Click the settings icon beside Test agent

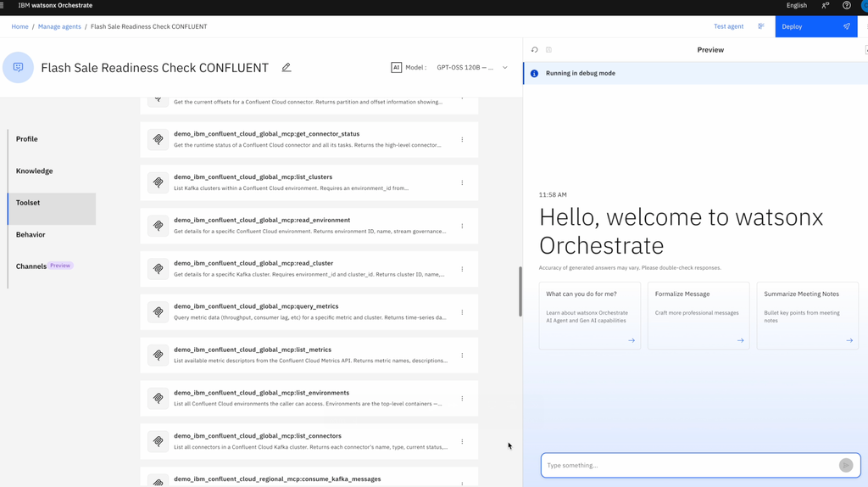pyautogui.click(x=761, y=26)
